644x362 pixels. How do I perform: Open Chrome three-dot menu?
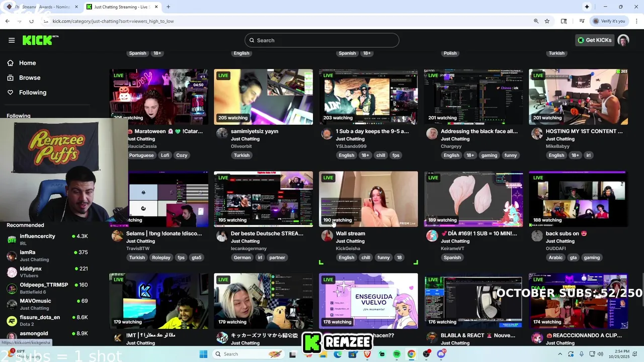636,21
